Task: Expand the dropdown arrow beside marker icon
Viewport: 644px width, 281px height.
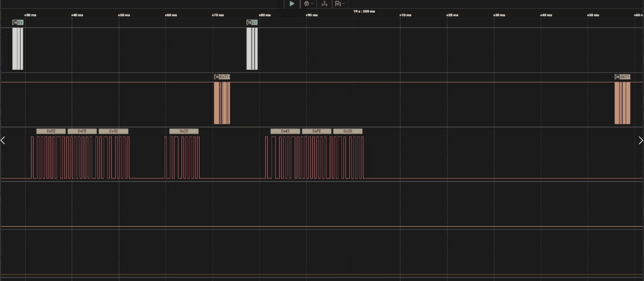Action: [344, 4]
